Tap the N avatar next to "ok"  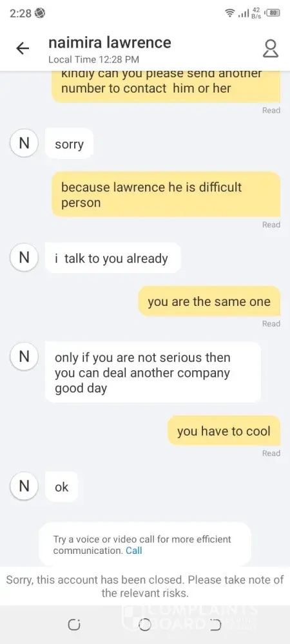tap(24, 486)
